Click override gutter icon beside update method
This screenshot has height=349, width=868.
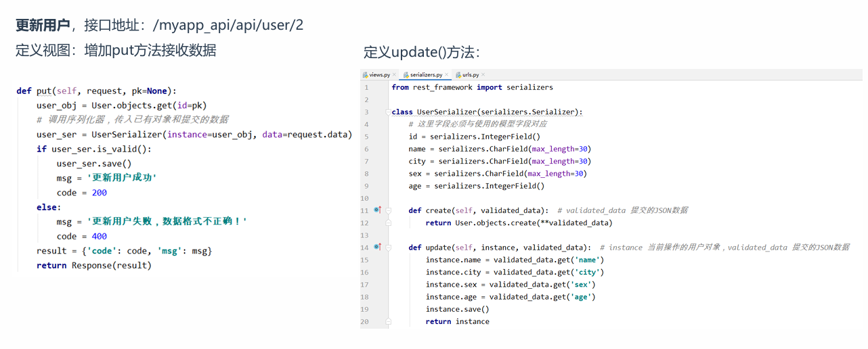(377, 248)
